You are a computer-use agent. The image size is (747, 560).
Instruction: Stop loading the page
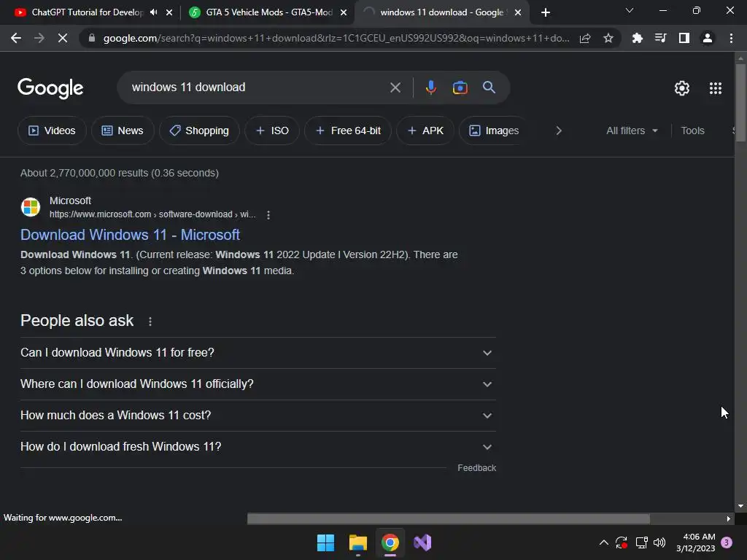(63, 38)
